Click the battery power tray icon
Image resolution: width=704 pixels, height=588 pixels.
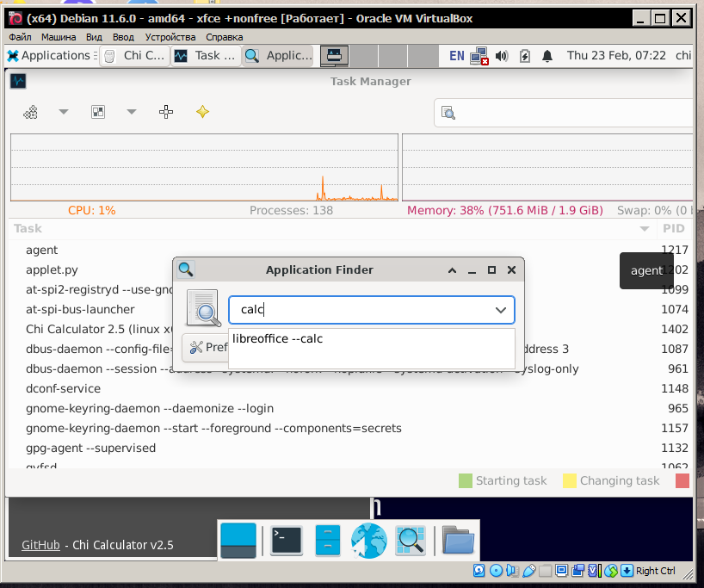(x=524, y=56)
